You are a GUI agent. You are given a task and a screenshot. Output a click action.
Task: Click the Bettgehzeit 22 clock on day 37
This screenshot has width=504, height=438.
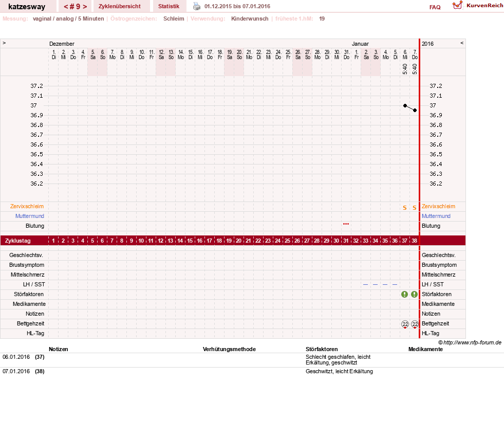[405, 324]
